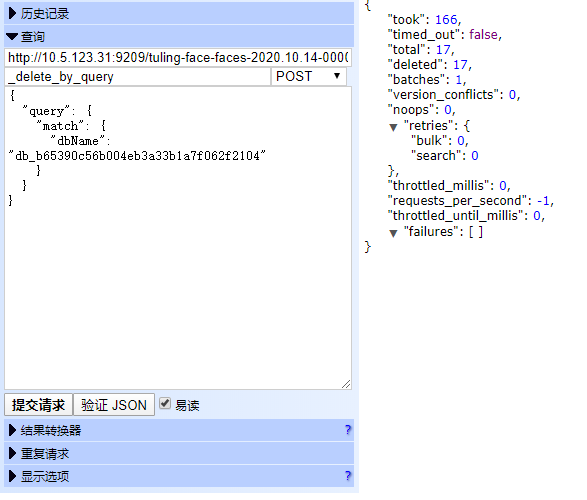Click the "batches" key in the result
This screenshot has width=587, height=500.
(x=416, y=79)
